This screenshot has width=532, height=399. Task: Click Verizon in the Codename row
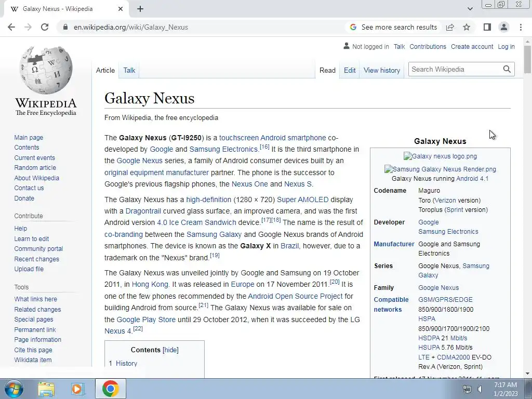tap(445, 200)
